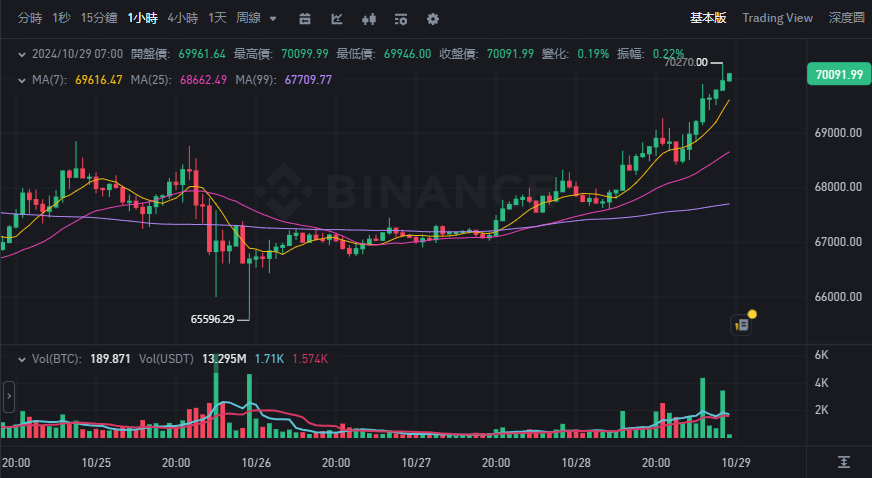
Task: Open the chart settings gear icon
Action: (432, 18)
